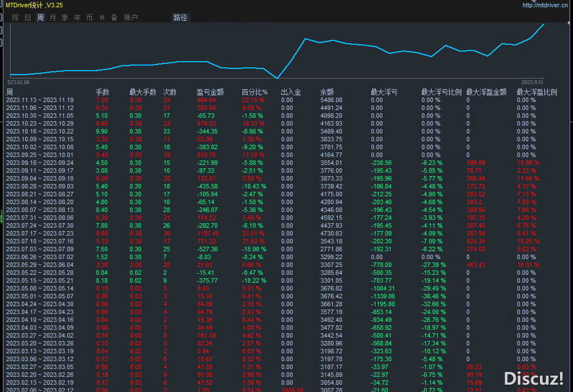573x392 pixels.
Task: Click the M tab in toolbar
Action: click(x=102, y=17)
